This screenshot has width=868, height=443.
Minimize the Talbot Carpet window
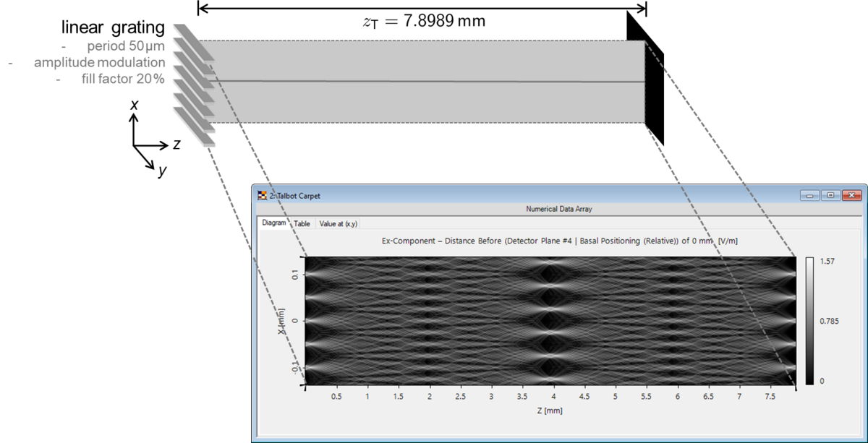810,195
